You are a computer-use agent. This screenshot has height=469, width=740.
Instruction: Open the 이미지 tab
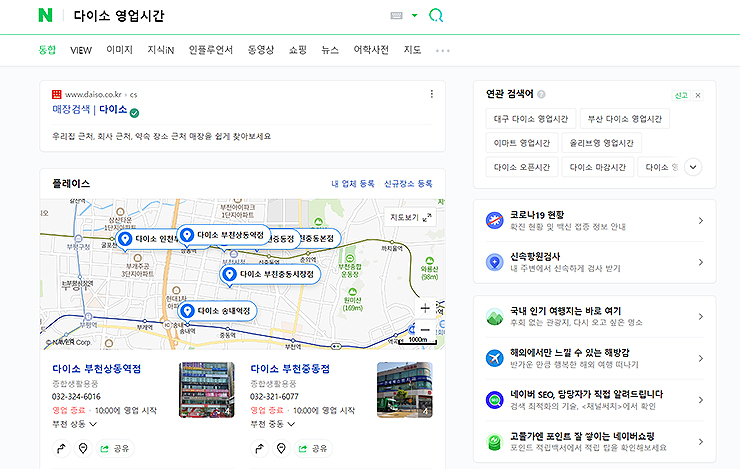tap(119, 50)
